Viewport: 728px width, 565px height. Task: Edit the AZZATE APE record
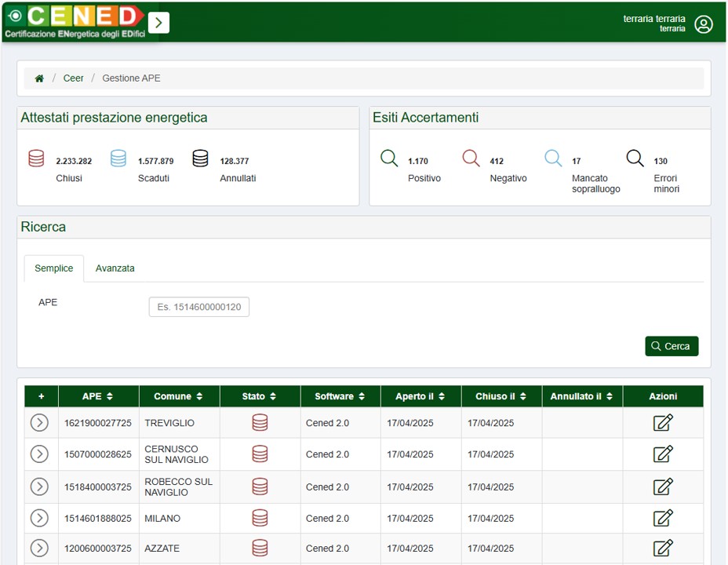pyautogui.click(x=663, y=548)
